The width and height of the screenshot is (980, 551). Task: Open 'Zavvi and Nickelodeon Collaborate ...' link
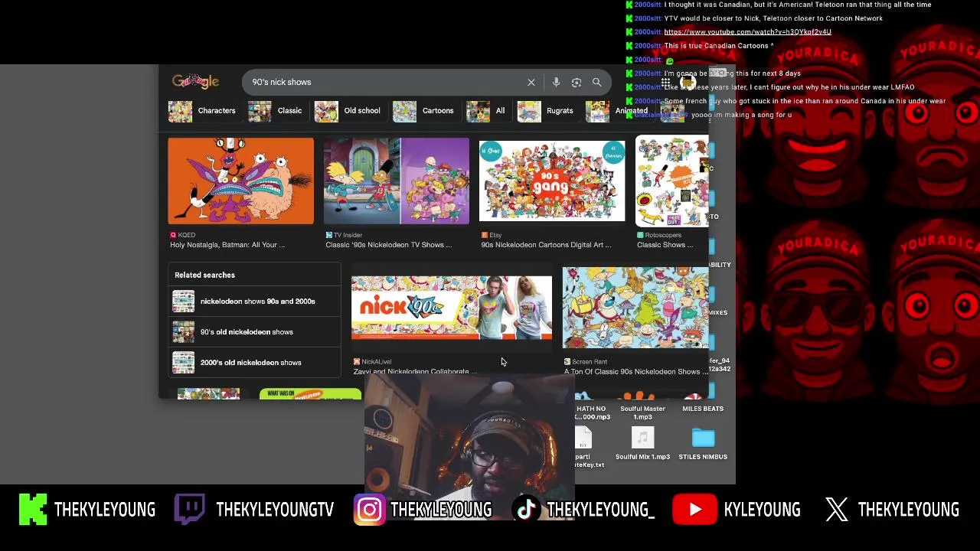pyautogui.click(x=415, y=371)
